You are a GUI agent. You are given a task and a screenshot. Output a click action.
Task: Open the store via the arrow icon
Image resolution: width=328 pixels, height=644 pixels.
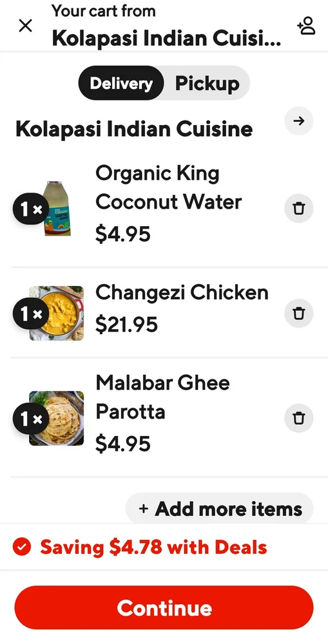(299, 121)
